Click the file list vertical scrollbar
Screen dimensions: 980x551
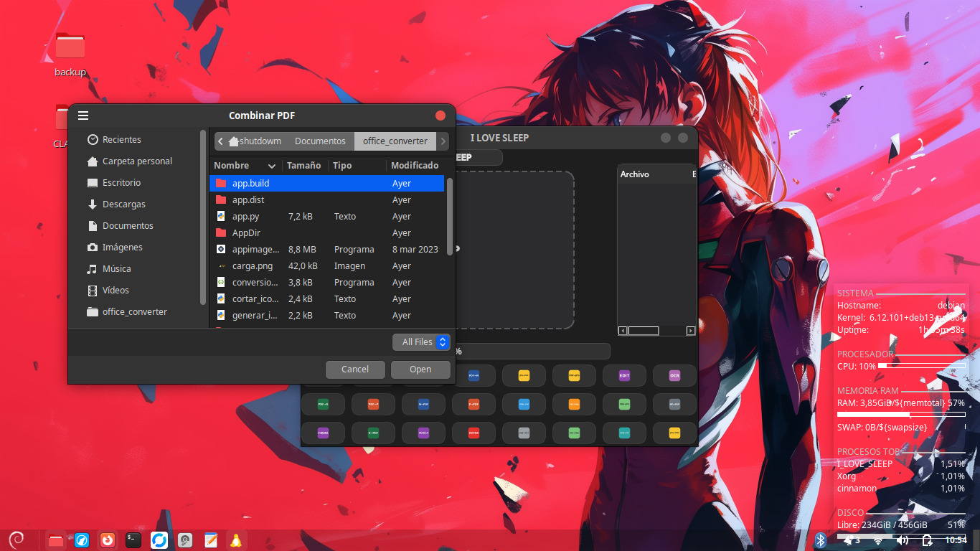450,216
